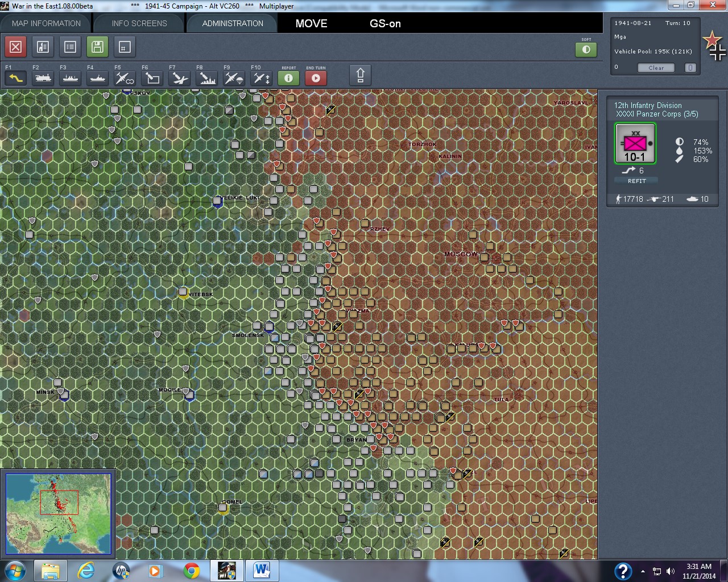This screenshot has width=728, height=582.
Task: Click the small 0 box beside Clear
Action: point(690,68)
